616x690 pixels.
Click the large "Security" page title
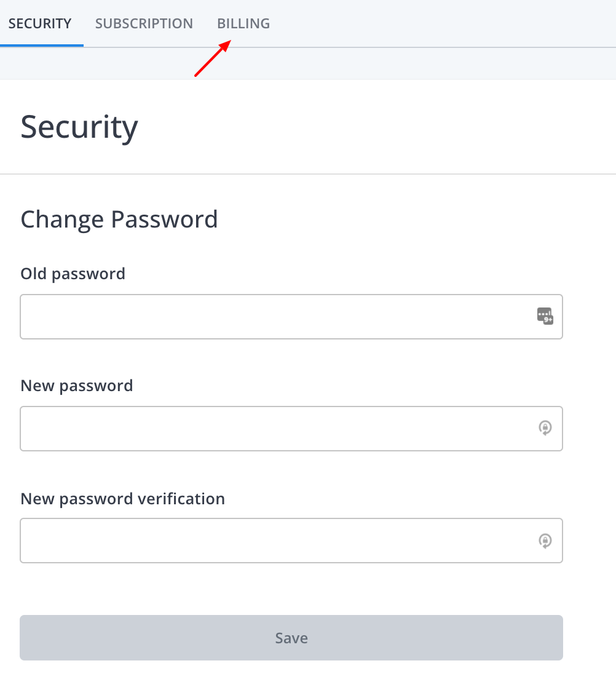point(79,127)
